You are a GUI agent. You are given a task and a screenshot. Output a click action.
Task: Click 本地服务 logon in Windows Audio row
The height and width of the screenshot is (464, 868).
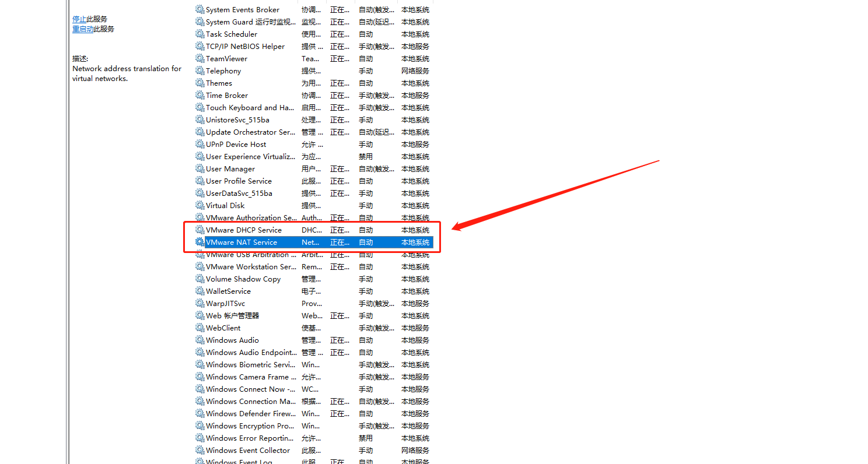(415, 340)
